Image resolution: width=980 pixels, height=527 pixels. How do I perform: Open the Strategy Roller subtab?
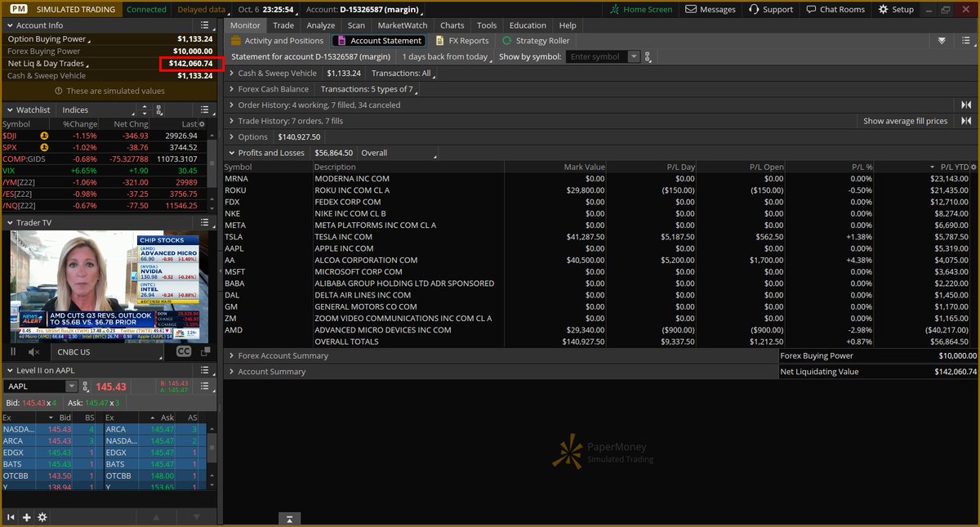tap(536, 40)
